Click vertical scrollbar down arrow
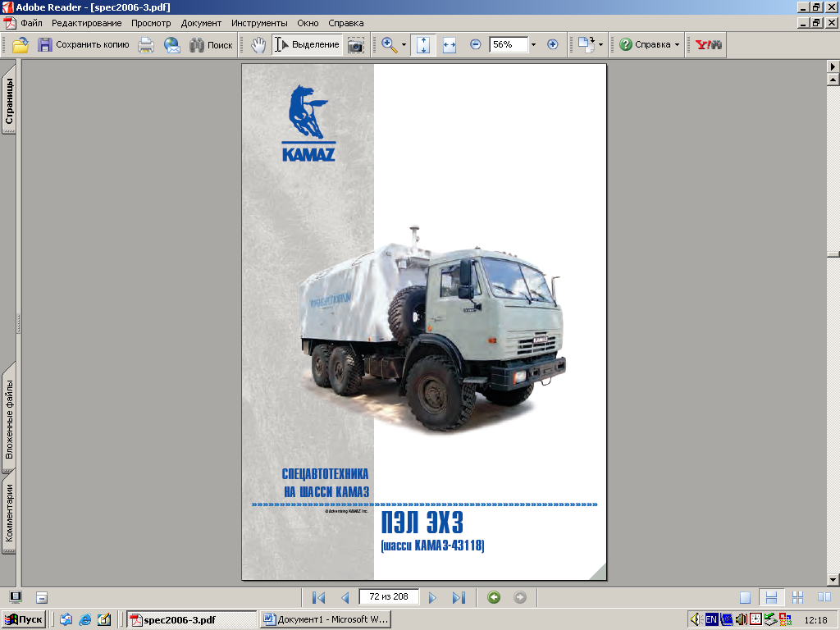This screenshot has height=630, width=840. coord(833,580)
